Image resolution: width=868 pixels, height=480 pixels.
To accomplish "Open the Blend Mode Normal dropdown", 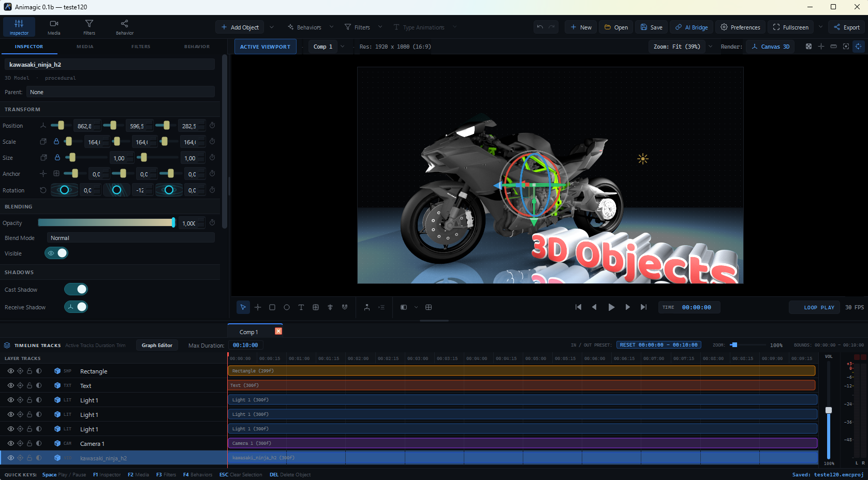I will [130, 238].
